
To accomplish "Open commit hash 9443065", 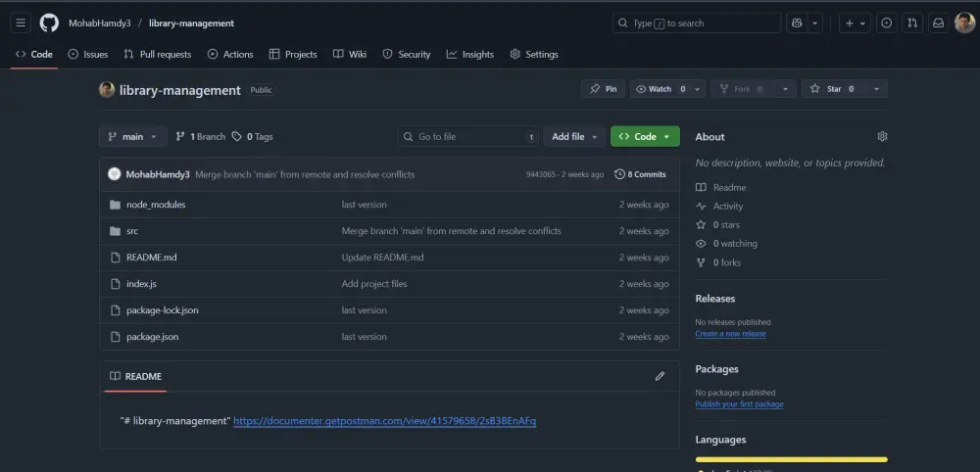I will coord(541,175).
